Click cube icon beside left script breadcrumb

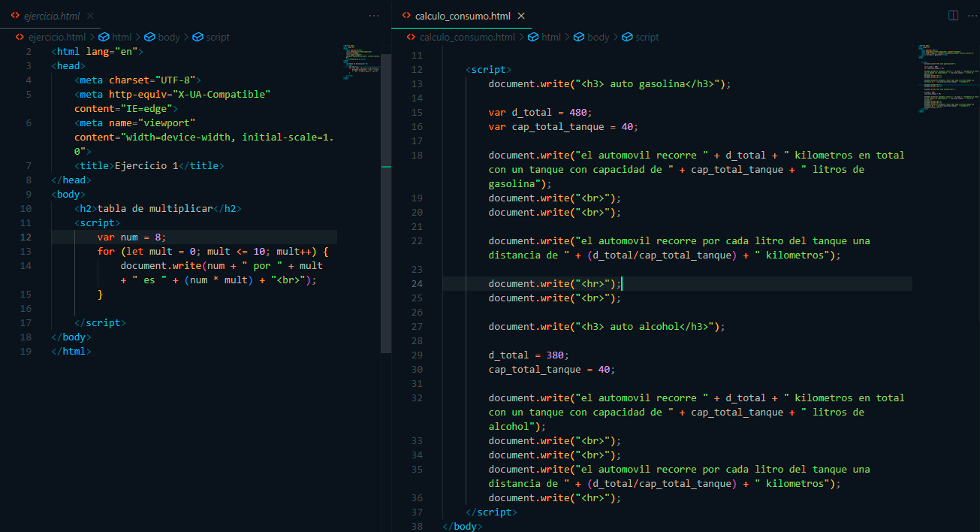coord(198,37)
